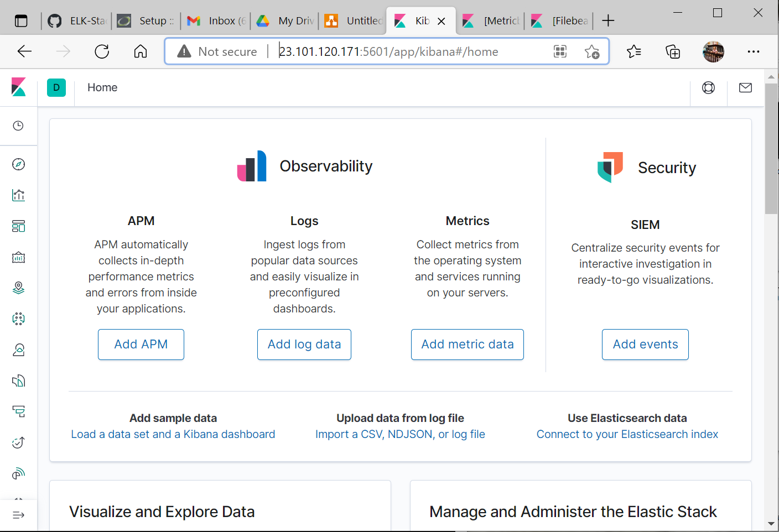Open Recently viewed via the clock icon

(18, 126)
